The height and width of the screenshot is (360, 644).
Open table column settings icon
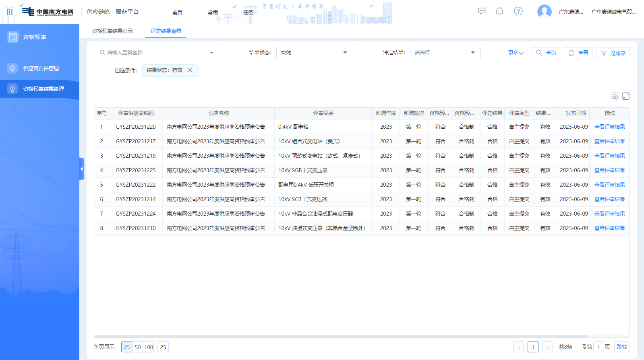(615, 96)
